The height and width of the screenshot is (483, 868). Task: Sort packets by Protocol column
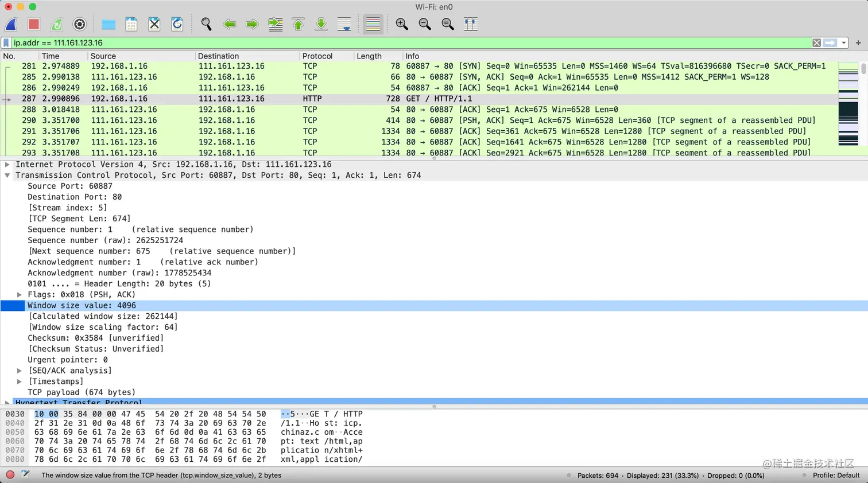[326, 56]
